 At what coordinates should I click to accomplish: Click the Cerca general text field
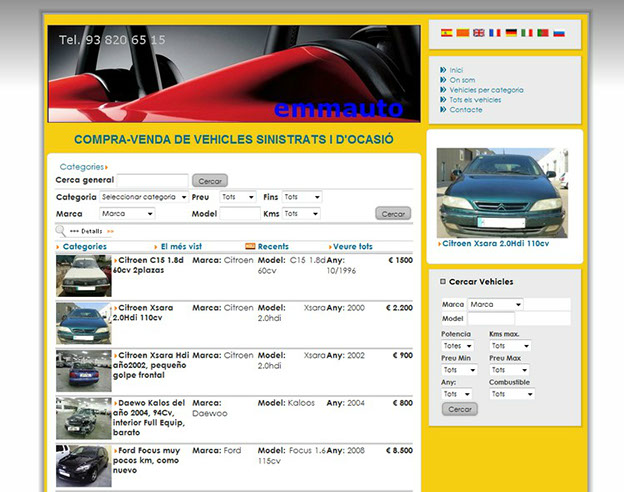point(152,181)
